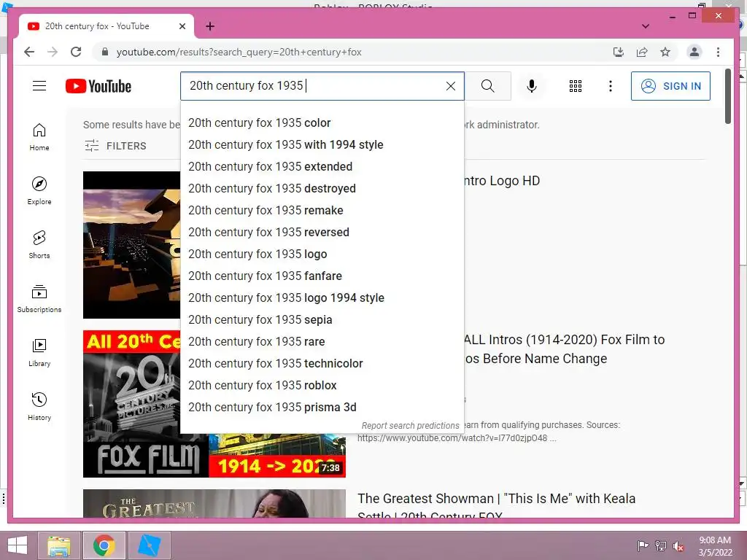Reload the page
The width and height of the screenshot is (747, 560).
[76, 52]
